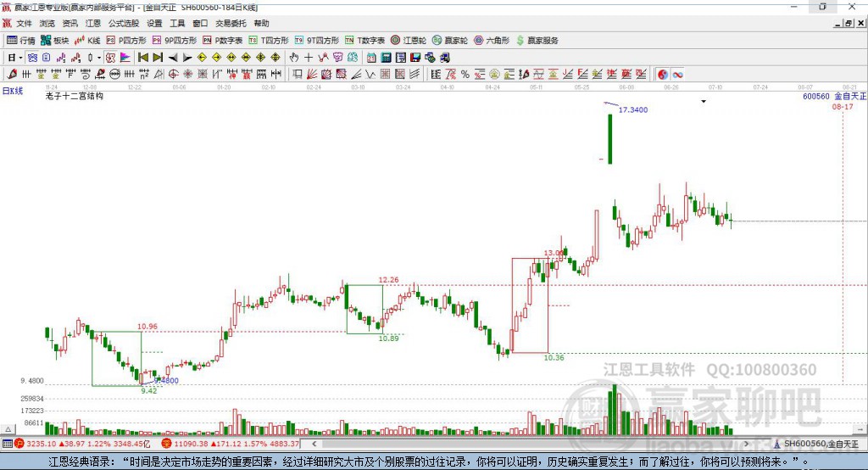Image resolution: width=868 pixels, height=470 pixels.
Task: Click the status bar grid icon
Action: 7,444
